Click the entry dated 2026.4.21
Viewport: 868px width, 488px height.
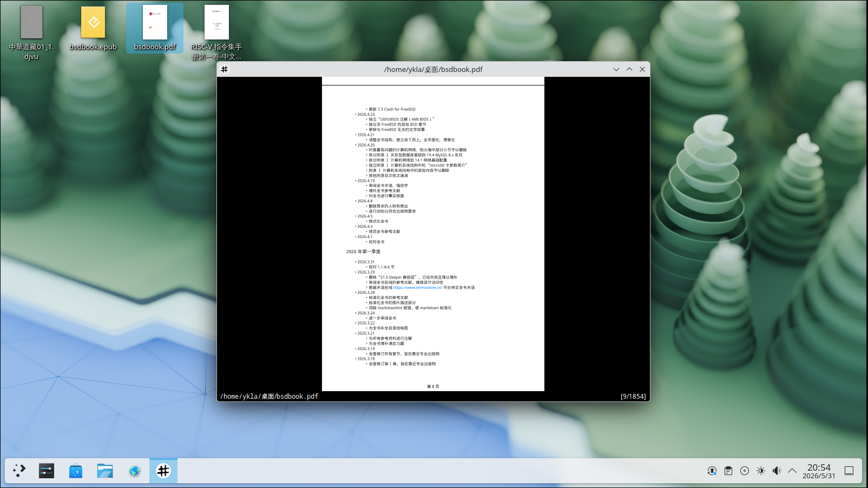[366, 135]
